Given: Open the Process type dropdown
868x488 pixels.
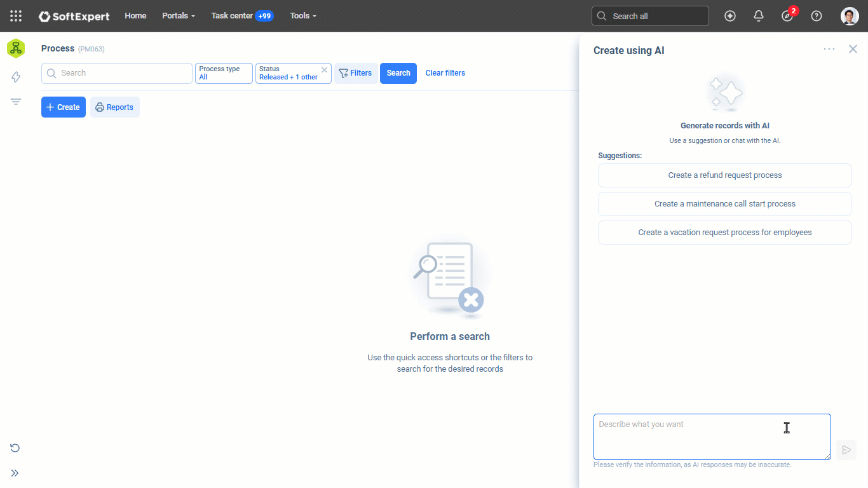Looking at the screenshot, I should click(224, 73).
